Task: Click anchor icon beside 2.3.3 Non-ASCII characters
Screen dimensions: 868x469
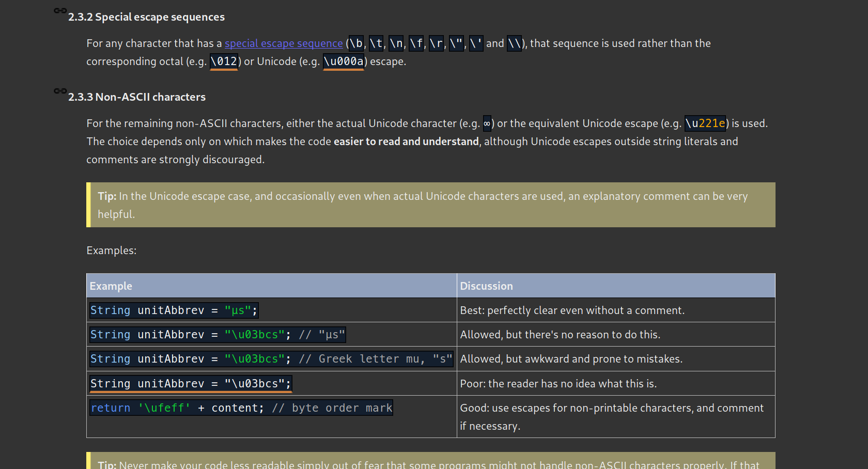Action: (x=60, y=91)
